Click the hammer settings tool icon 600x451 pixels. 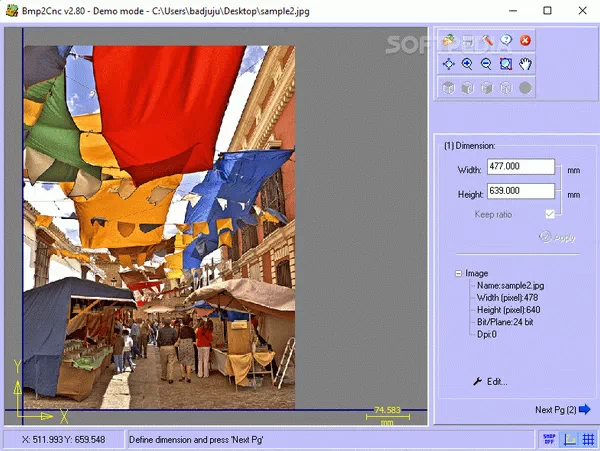tap(487, 41)
